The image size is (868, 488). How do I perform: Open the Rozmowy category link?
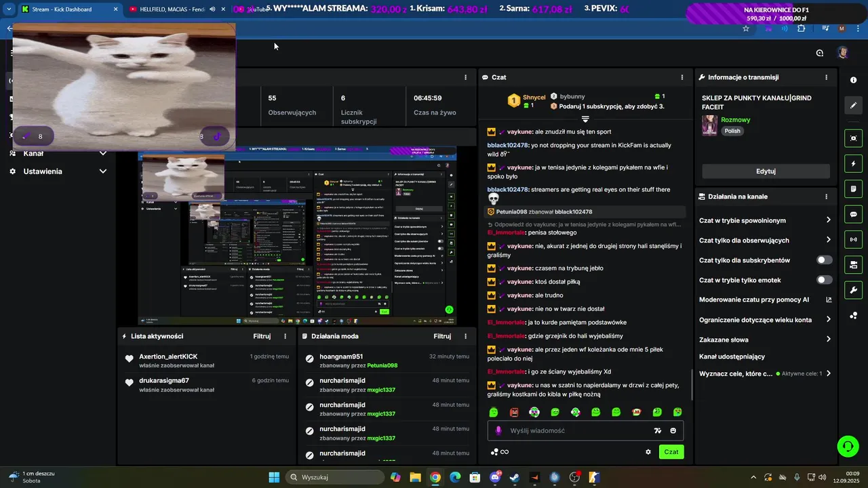[735, 120]
